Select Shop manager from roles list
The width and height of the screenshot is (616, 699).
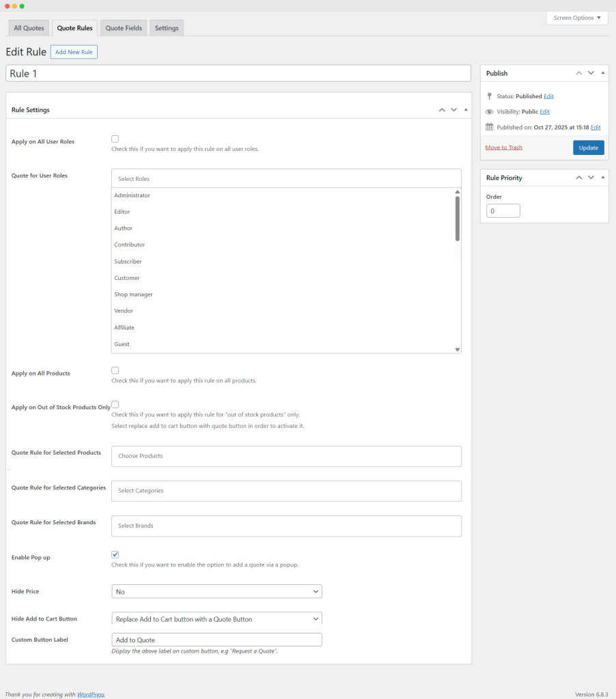click(133, 294)
